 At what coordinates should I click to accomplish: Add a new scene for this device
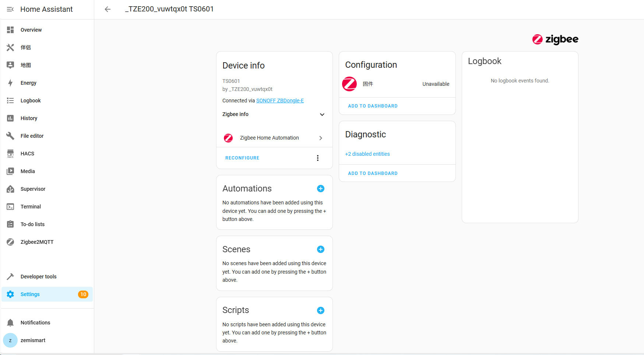320,249
